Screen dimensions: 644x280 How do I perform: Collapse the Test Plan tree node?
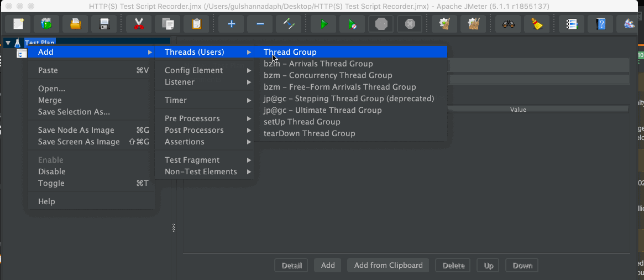(8, 43)
